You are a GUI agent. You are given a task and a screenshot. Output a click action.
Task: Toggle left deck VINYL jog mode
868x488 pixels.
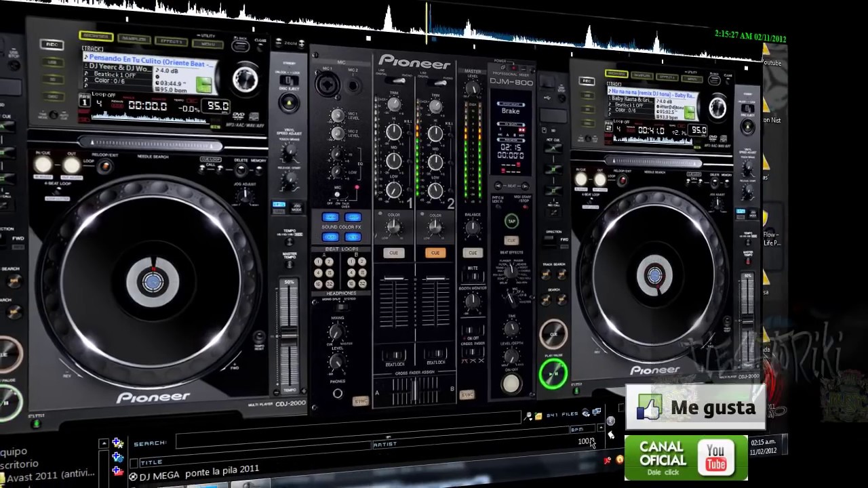[279, 204]
